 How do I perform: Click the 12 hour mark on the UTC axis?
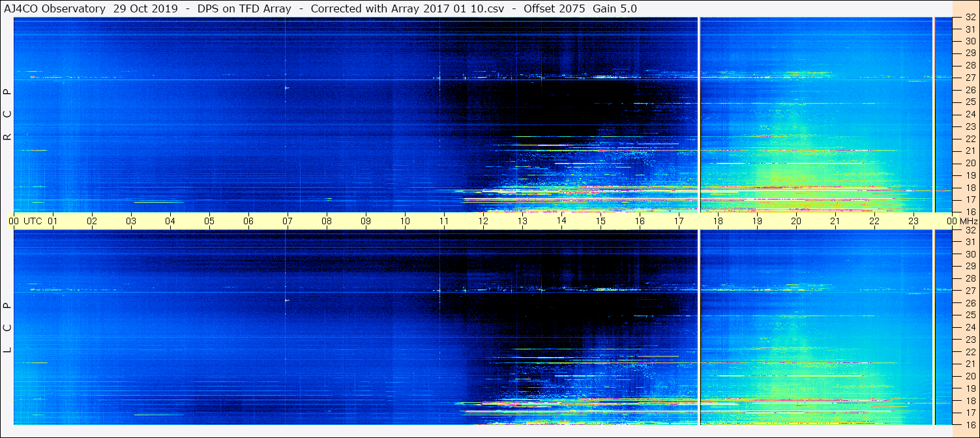pos(483,221)
